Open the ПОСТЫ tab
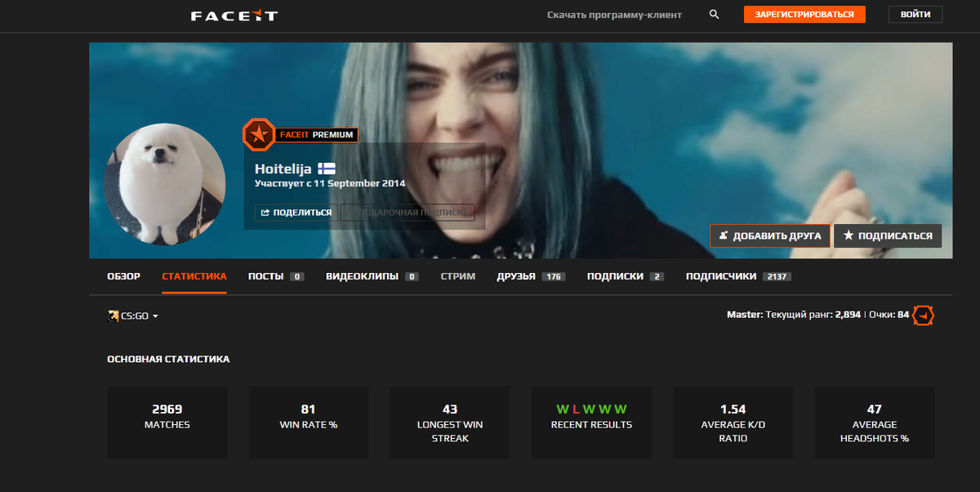Viewport: 980px width, 492px height. click(x=276, y=277)
